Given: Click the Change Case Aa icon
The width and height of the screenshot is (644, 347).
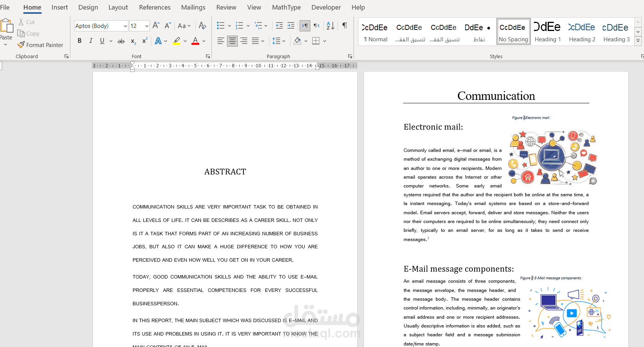Looking at the screenshot, I should pyautogui.click(x=182, y=26).
